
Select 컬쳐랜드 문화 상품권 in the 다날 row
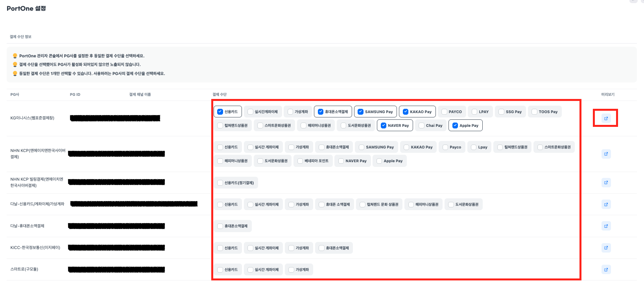coord(362,205)
